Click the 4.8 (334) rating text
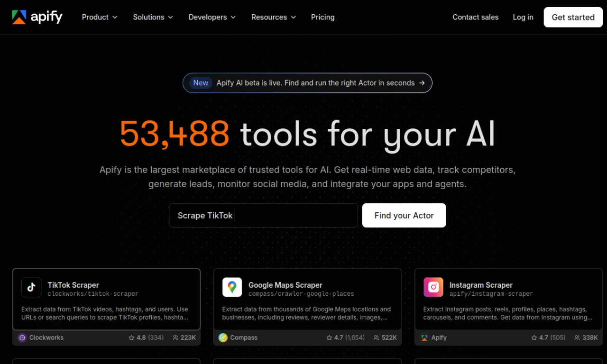The height and width of the screenshot is (364, 607). (x=150, y=337)
